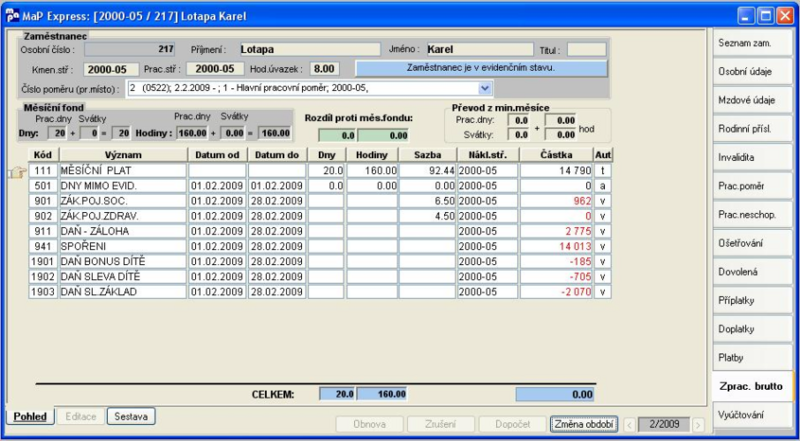
Task: Select the DAŇ SL.ZÁKLAD row
Action: [x=320, y=292]
